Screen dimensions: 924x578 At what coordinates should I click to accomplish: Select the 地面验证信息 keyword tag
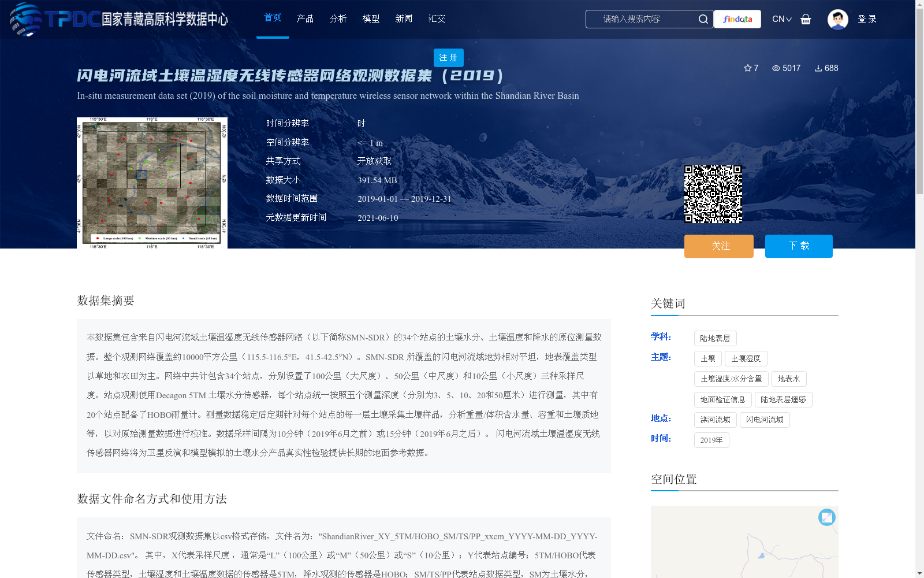(x=723, y=399)
